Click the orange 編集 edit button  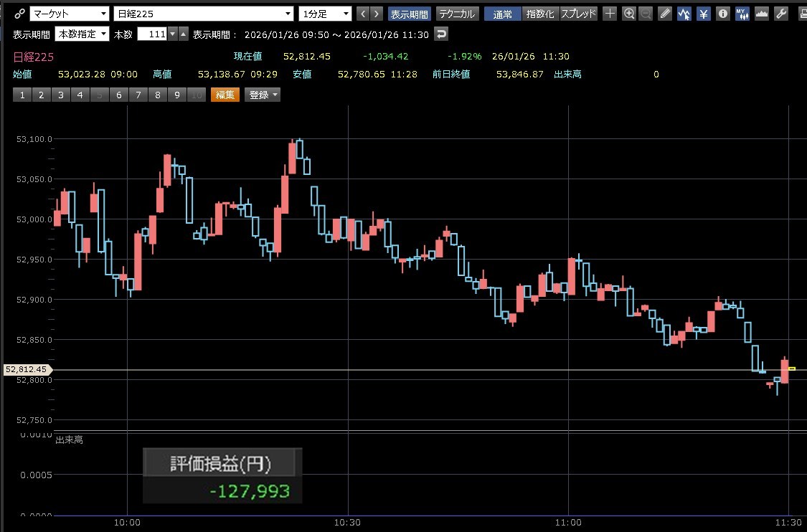click(225, 95)
